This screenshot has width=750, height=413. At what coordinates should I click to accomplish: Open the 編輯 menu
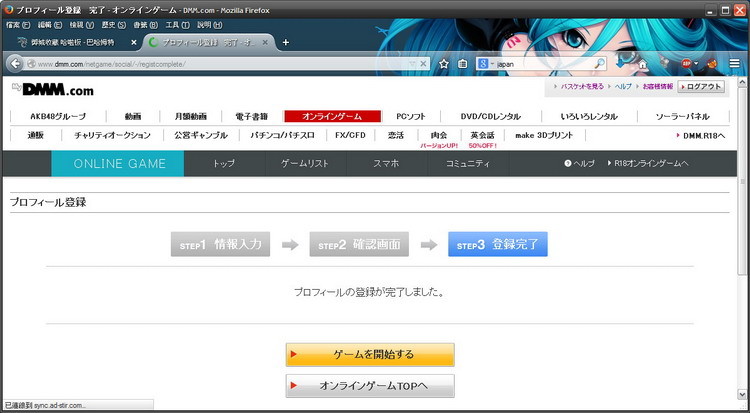tap(50, 25)
